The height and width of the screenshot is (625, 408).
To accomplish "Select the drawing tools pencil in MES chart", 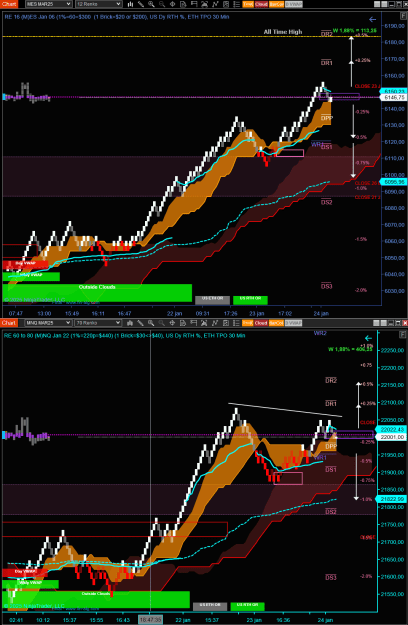I will [141, 4].
